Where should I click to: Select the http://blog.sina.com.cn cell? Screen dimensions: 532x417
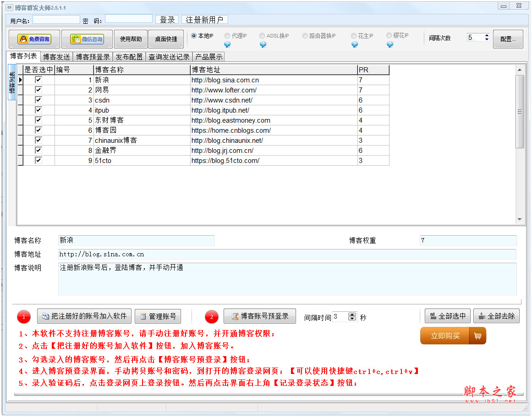(274, 80)
